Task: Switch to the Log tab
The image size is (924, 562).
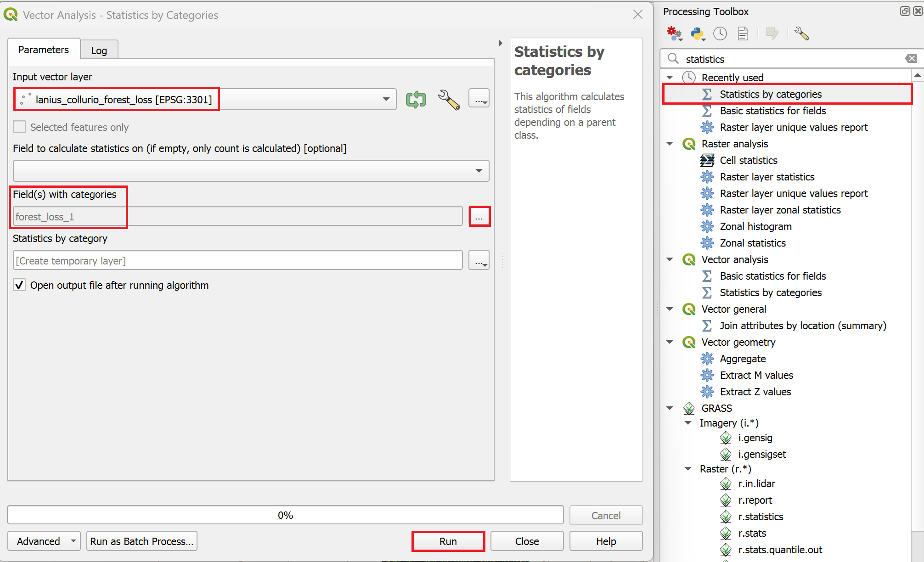Action: tap(99, 50)
